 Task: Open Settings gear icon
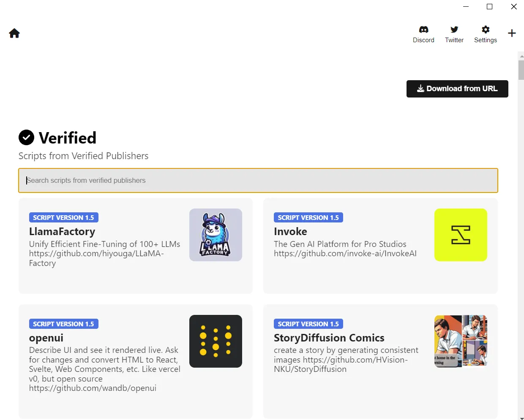(x=486, y=30)
